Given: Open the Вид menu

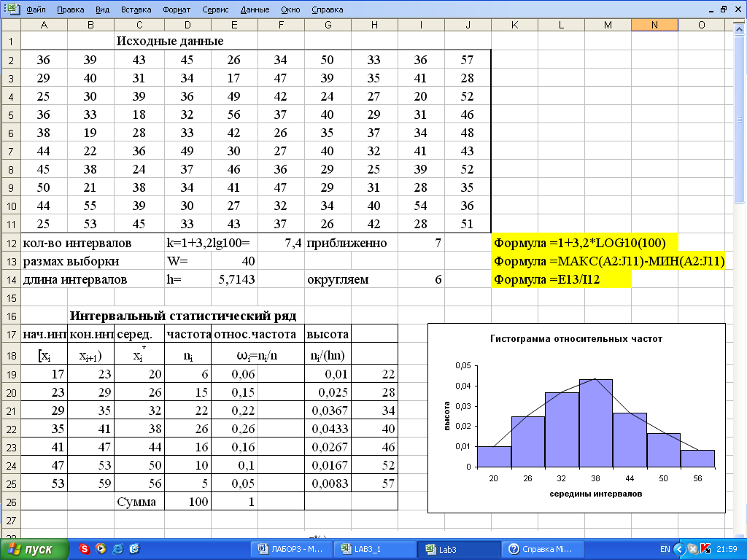Looking at the screenshot, I should tap(102, 9).
